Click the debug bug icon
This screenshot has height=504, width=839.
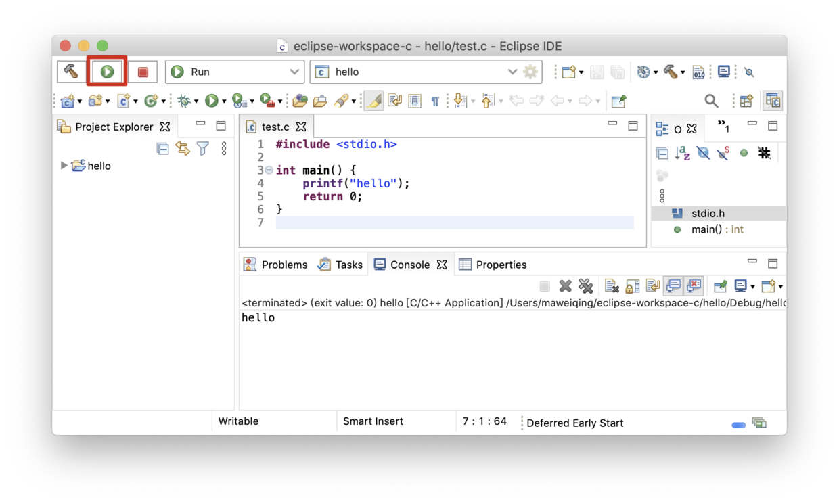(x=184, y=101)
